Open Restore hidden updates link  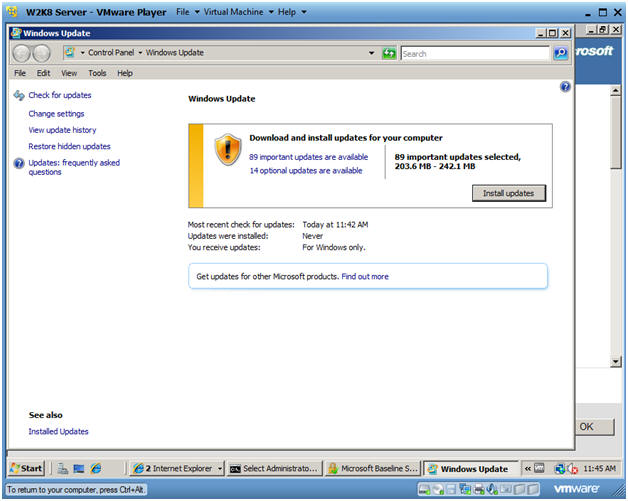pos(69,147)
